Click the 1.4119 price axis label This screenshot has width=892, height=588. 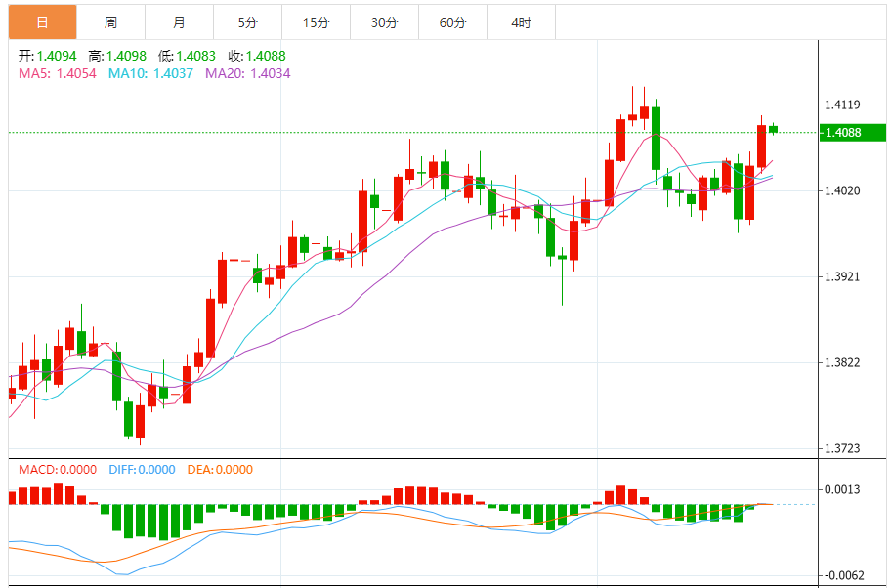842,105
